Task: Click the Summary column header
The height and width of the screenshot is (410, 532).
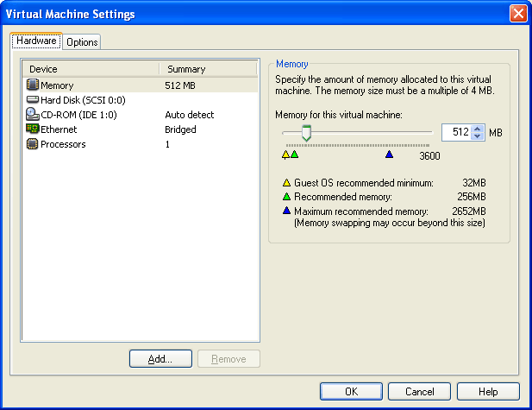Action: coord(207,69)
